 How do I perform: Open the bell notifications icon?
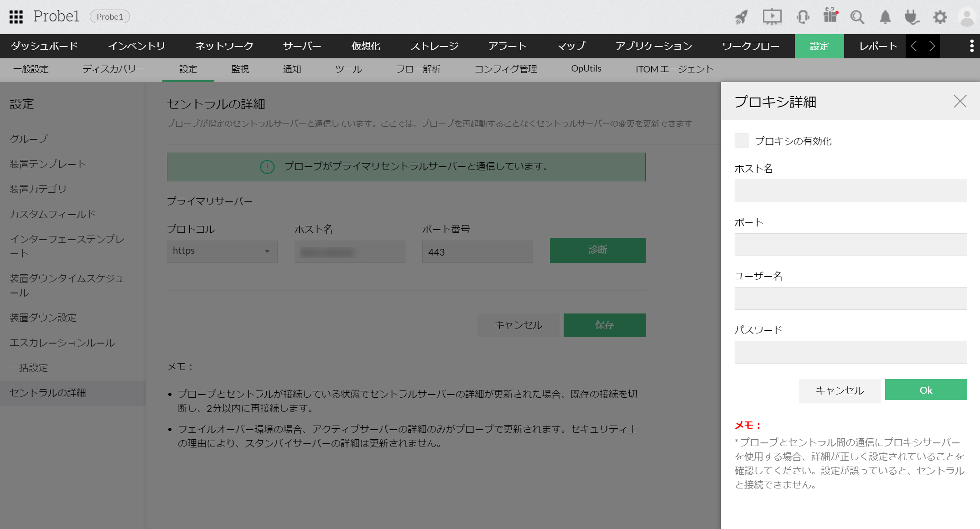(x=885, y=17)
